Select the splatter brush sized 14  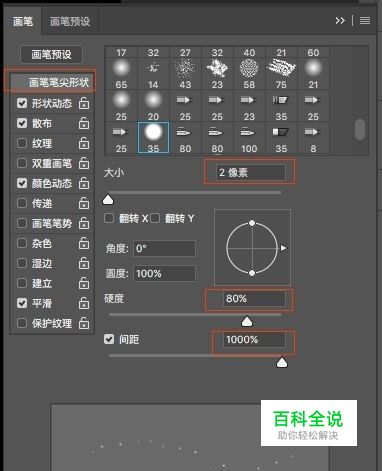pyautogui.click(x=153, y=74)
